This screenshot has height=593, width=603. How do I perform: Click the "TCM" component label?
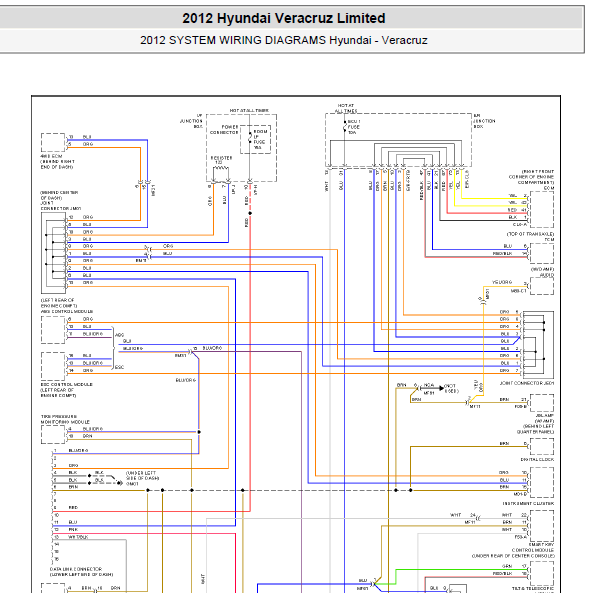coord(549,240)
